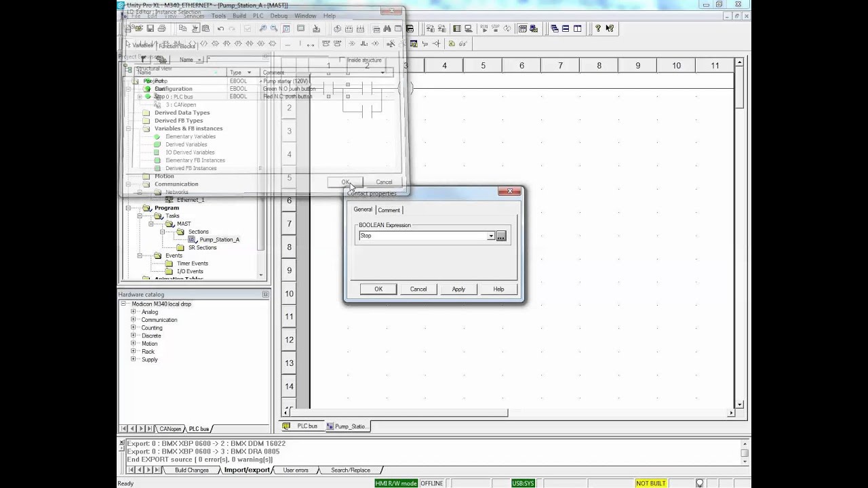Click the Undo toolbar arrow

coord(220,28)
